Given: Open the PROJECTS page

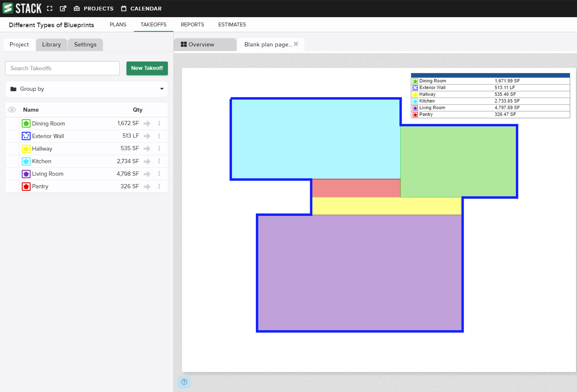Looking at the screenshot, I should 94,8.
